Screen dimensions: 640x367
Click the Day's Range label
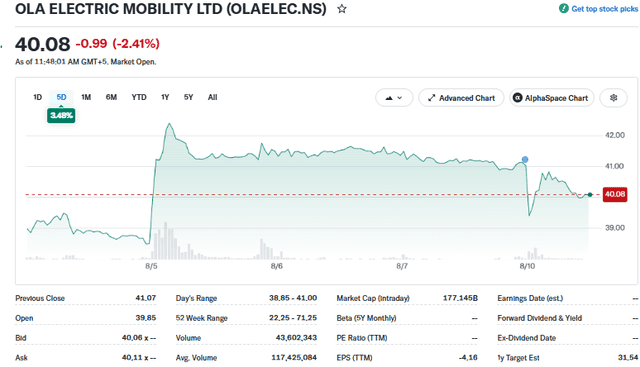(x=196, y=298)
